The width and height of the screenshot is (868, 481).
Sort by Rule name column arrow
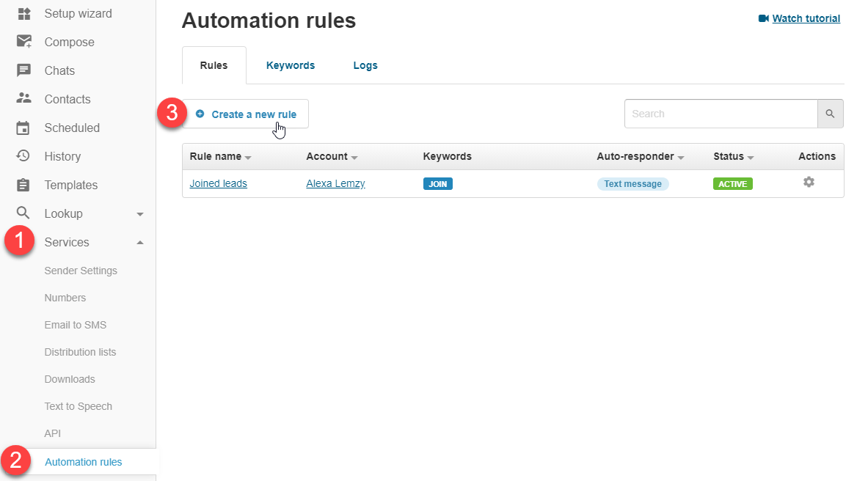[x=248, y=158]
